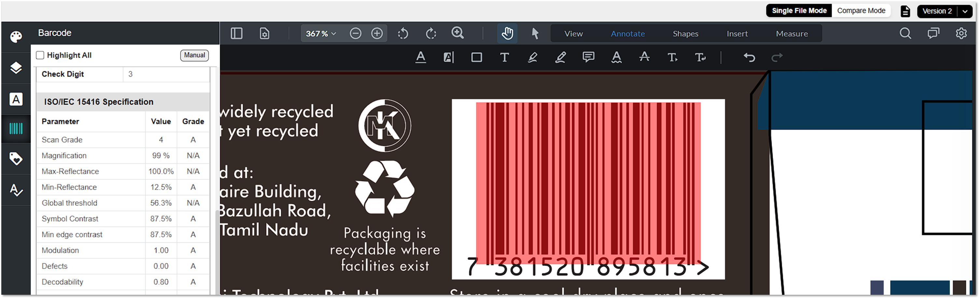The image size is (980, 299).
Task: Open the Shapes tab
Action: coord(686,34)
